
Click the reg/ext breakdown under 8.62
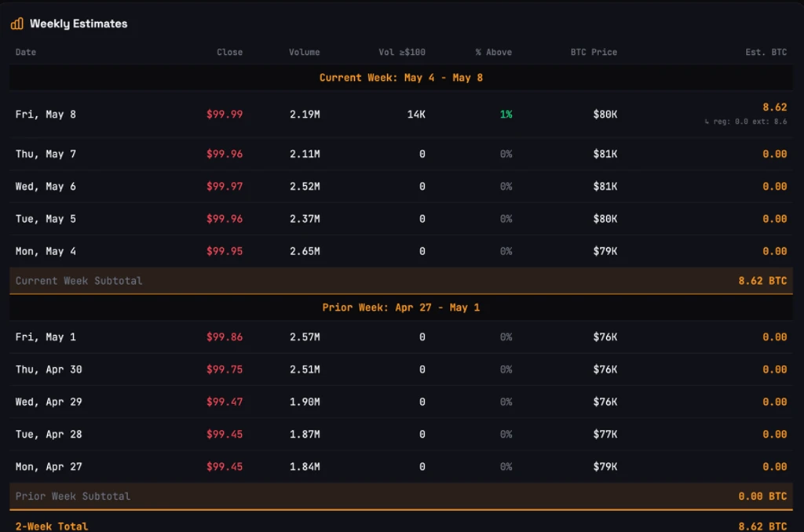click(x=746, y=122)
